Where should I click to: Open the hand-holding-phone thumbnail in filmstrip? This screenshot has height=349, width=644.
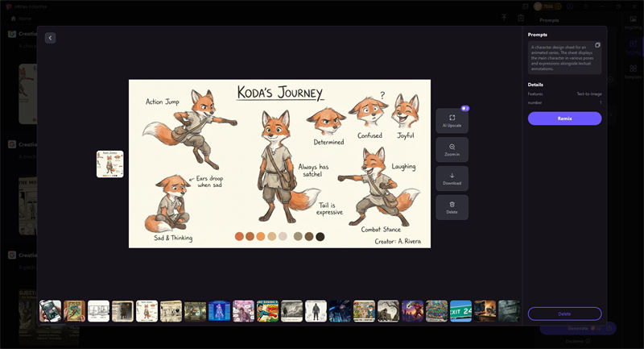tap(50, 311)
